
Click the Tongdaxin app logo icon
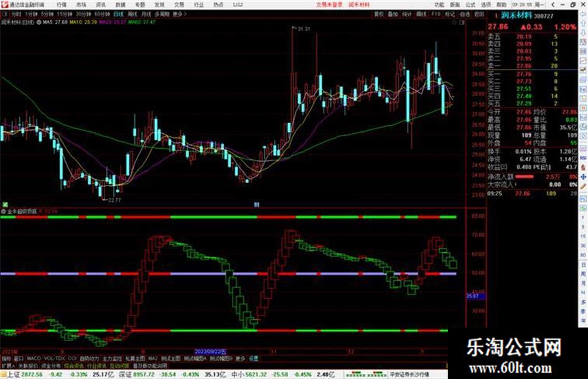click(x=4, y=4)
